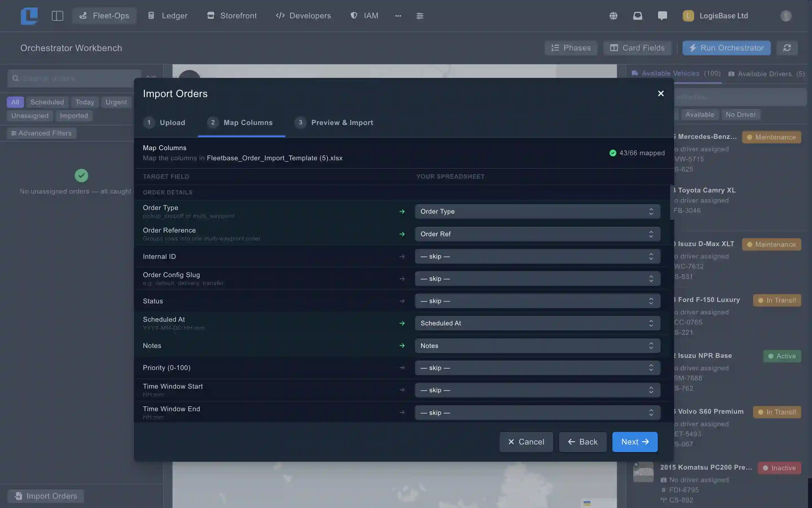Select the Unassigned orders filter
Screen dimensions: 812x508
[x=30, y=116]
